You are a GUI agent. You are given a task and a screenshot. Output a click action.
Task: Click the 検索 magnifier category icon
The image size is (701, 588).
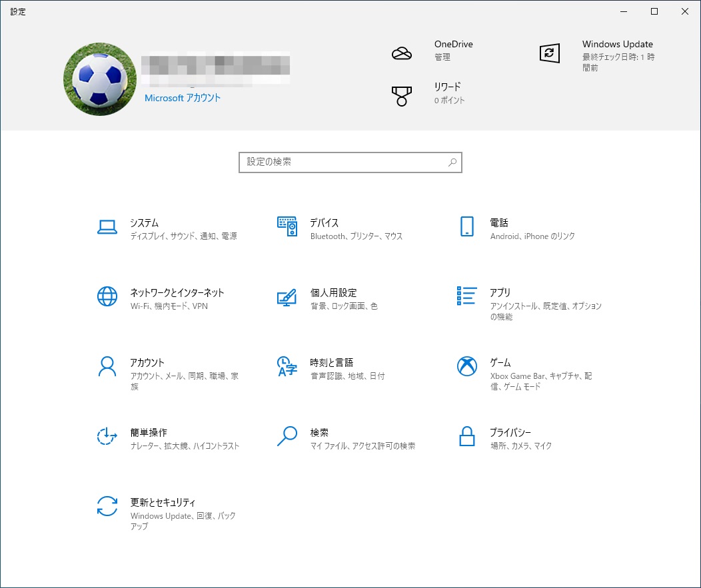(287, 436)
